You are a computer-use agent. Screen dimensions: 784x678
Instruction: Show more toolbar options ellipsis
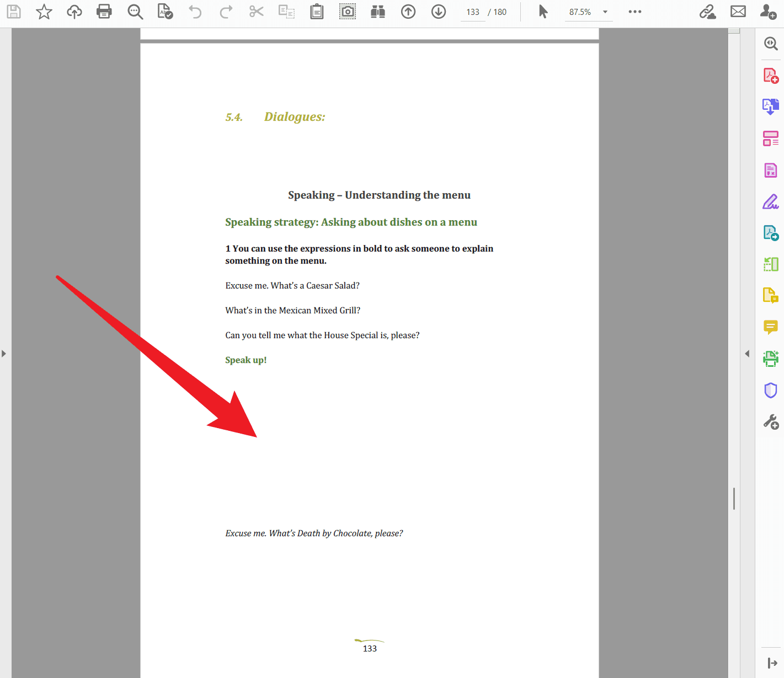click(x=635, y=12)
